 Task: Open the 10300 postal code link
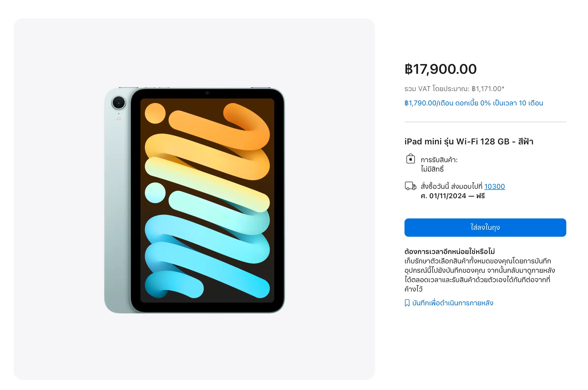pyautogui.click(x=494, y=186)
